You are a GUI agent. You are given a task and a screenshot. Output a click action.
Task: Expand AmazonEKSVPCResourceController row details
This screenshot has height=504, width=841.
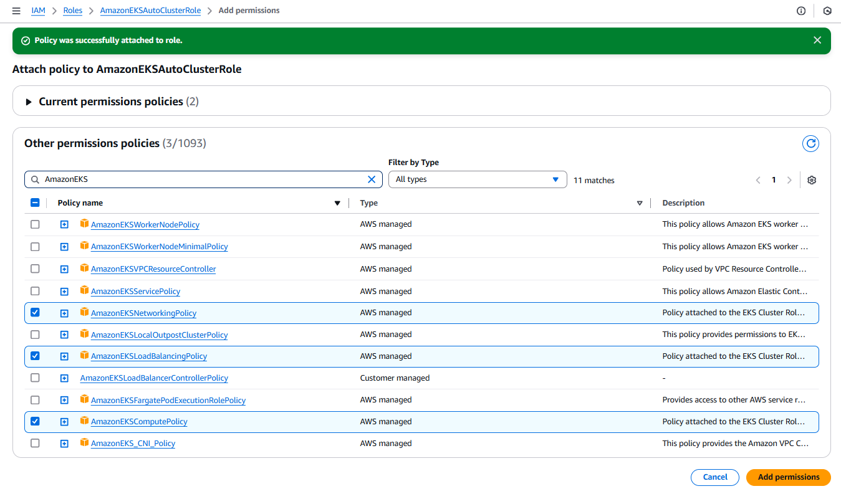64,270
